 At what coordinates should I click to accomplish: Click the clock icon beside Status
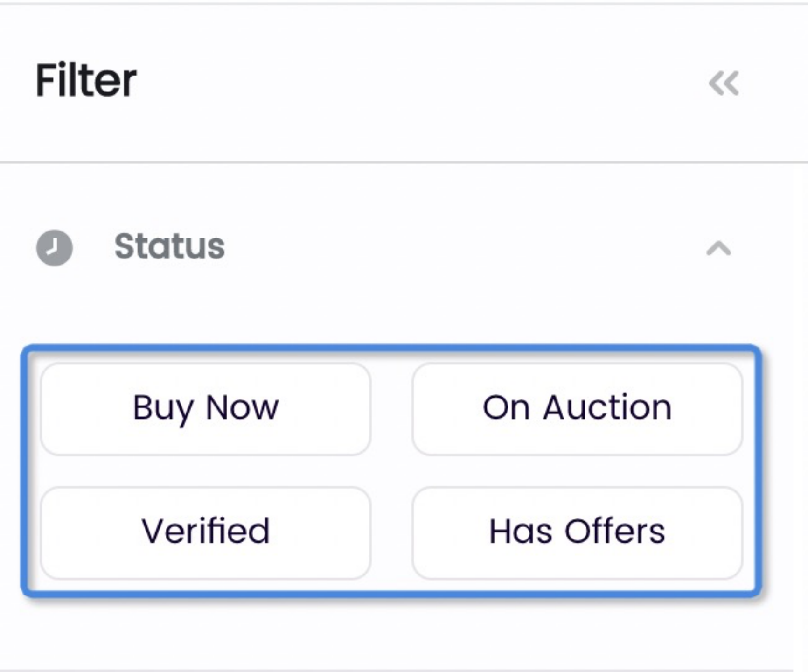click(x=55, y=247)
